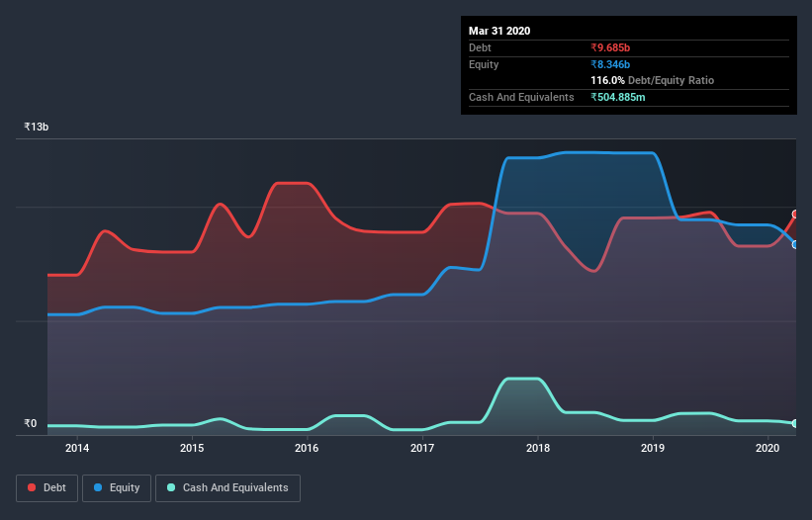Select the red Debt end-point marker

(x=795, y=215)
